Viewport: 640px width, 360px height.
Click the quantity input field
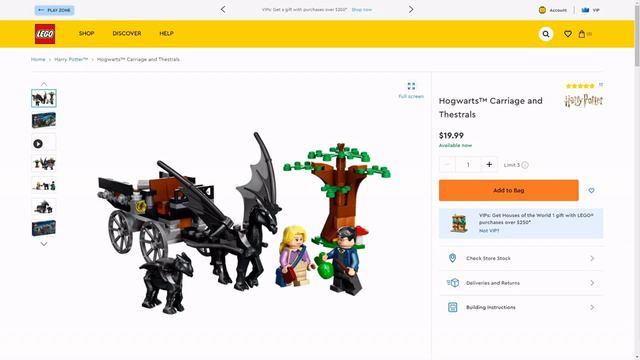pos(468,164)
